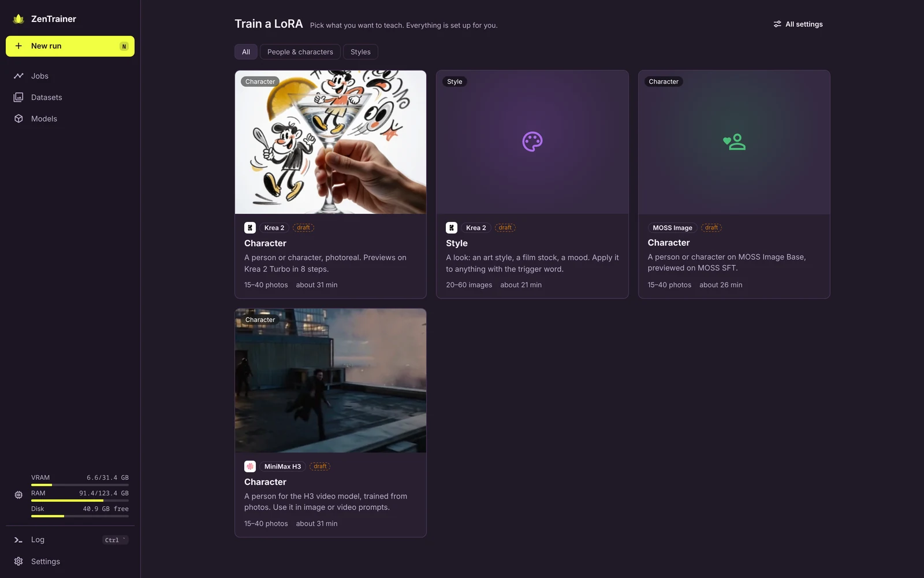Open Models via its cube icon
The height and width of the screenshot is (578, 924).
pyautogui.click(x=18, y=118)
